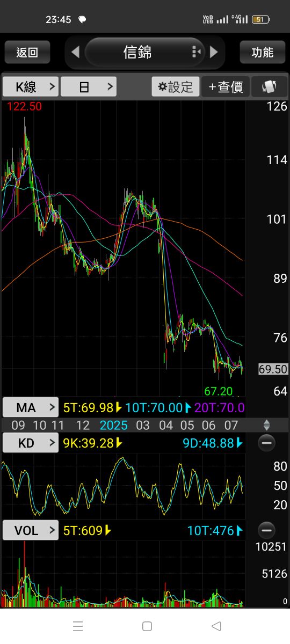Tap the 返回 back button

27,52
